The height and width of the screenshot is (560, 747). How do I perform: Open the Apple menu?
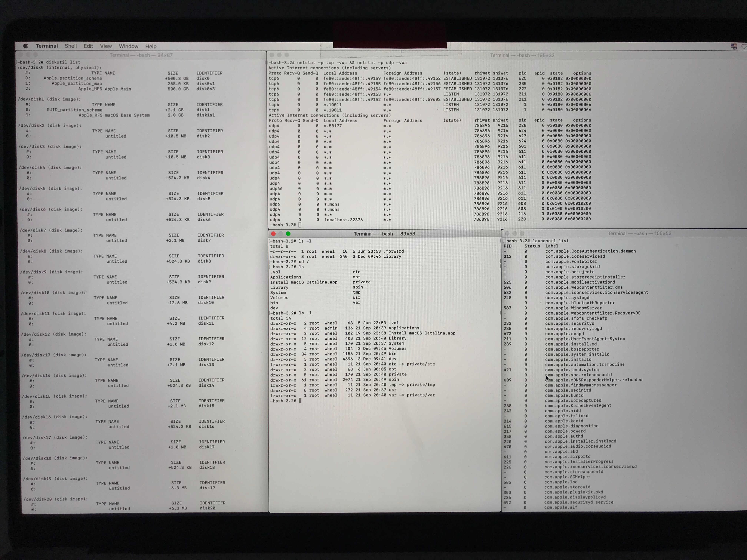[25, 46]
